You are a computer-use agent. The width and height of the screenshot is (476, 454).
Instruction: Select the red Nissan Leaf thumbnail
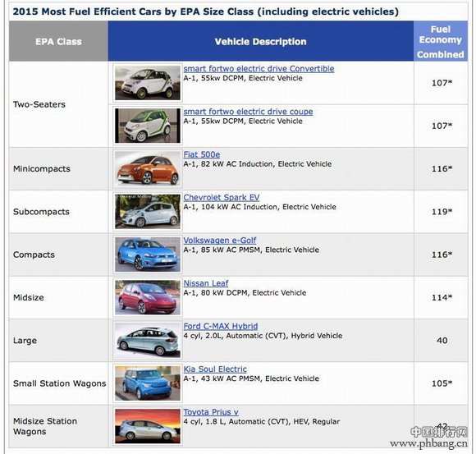tap(148, 297)
